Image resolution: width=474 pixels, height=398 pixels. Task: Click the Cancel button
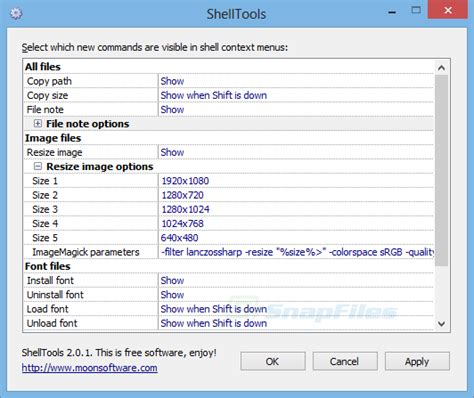(345, 361)
